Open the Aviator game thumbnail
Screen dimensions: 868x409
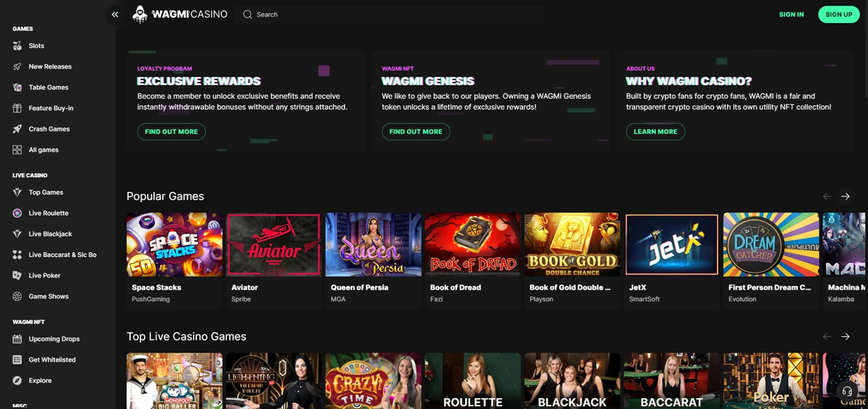(273, 244)
